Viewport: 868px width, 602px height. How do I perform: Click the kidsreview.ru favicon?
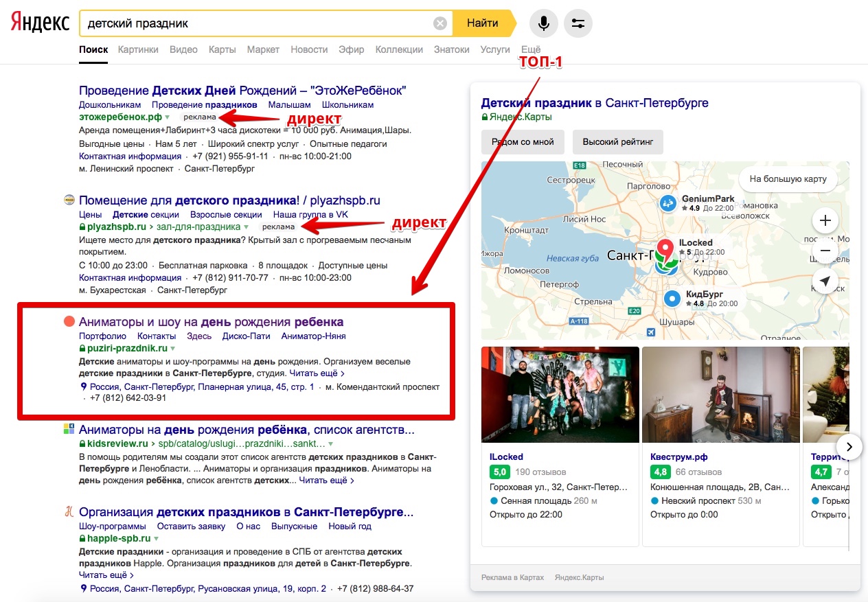69,429
